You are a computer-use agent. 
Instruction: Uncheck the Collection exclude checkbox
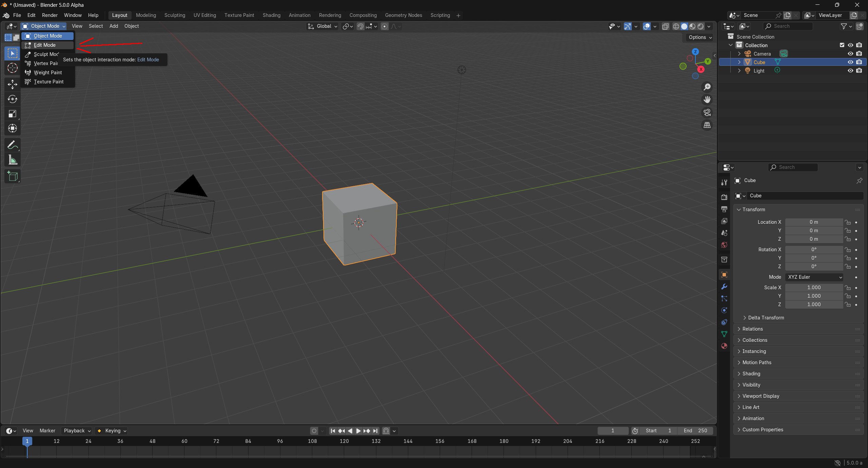click(x=842, y=45)
